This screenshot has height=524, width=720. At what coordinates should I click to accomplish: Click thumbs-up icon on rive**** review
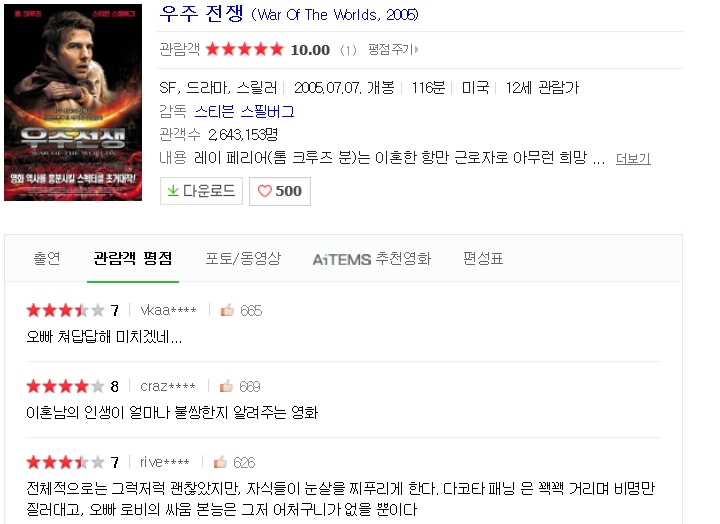(x=220, y=462)
